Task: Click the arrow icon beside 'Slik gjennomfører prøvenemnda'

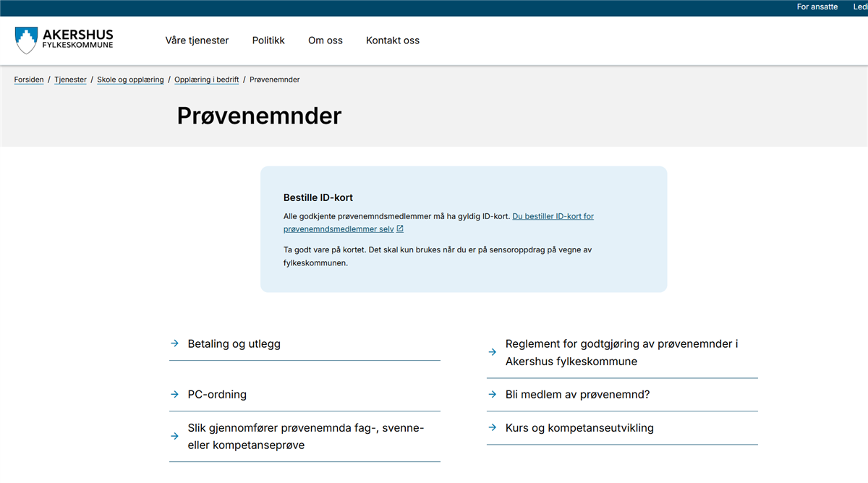Action: [x=174, y=436]
